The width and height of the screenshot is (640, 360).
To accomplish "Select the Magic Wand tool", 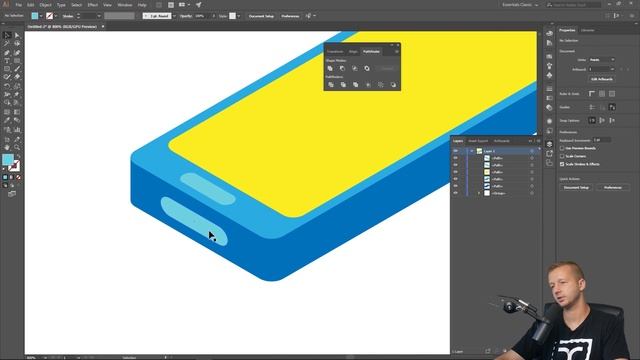I will [x=7, y=44].
